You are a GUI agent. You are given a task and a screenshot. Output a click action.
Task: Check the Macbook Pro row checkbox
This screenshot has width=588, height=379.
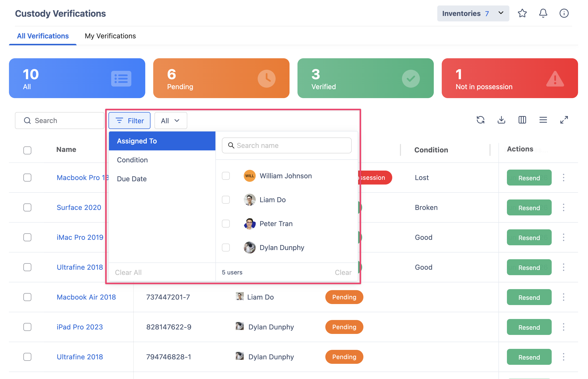click(x=27, y=178)
